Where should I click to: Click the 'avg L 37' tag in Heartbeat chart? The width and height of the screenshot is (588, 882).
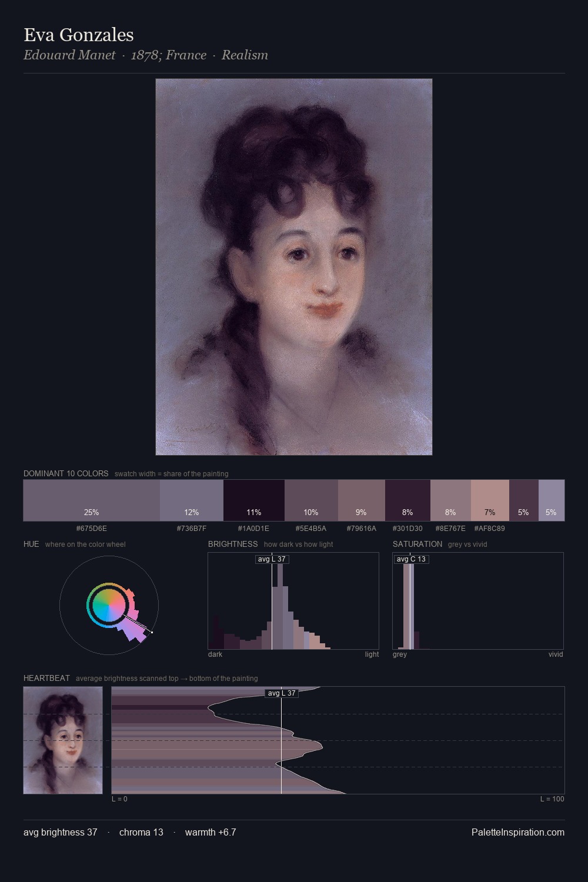pos(282,693)
